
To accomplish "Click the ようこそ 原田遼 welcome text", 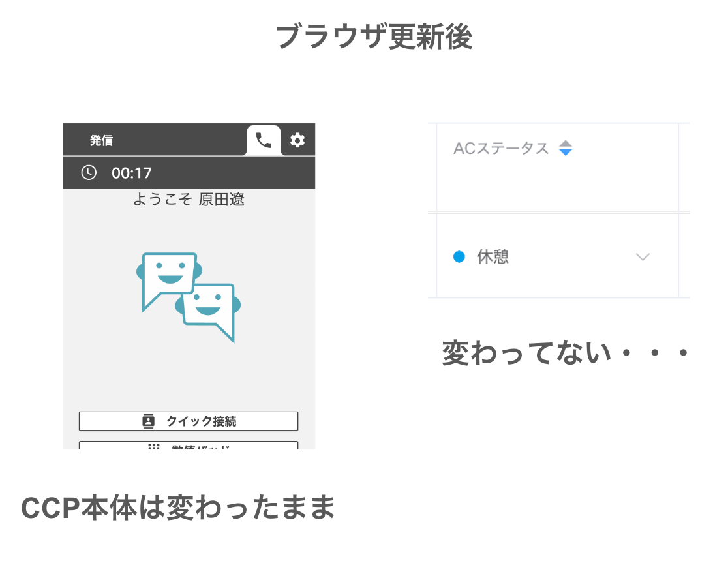I will 189,199.
